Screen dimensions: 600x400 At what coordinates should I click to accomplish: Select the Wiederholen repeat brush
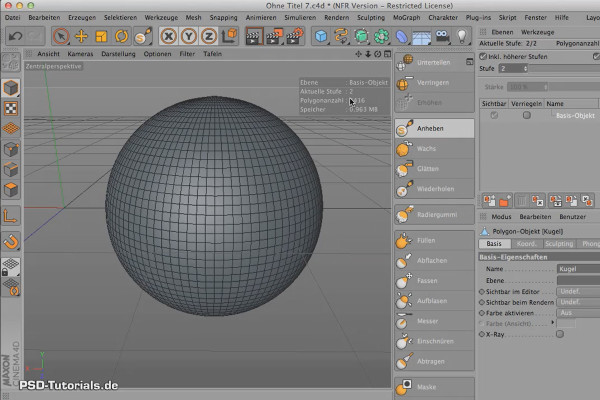(434, 189)
